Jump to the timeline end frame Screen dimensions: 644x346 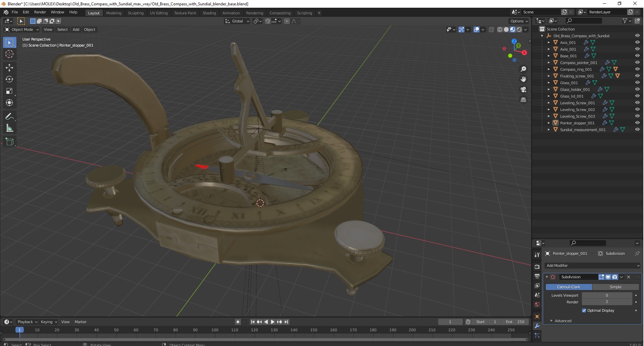click(286, 322)
